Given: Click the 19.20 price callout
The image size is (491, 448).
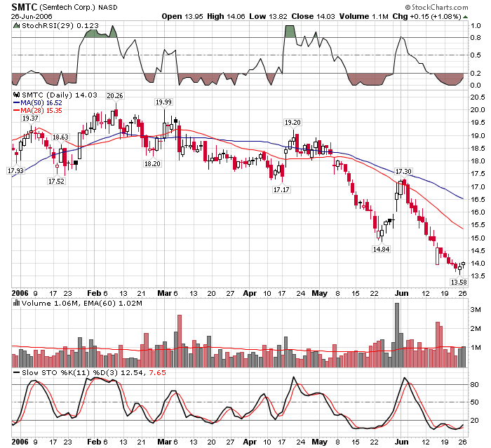Looking at the screenshot, I should 292,123.
